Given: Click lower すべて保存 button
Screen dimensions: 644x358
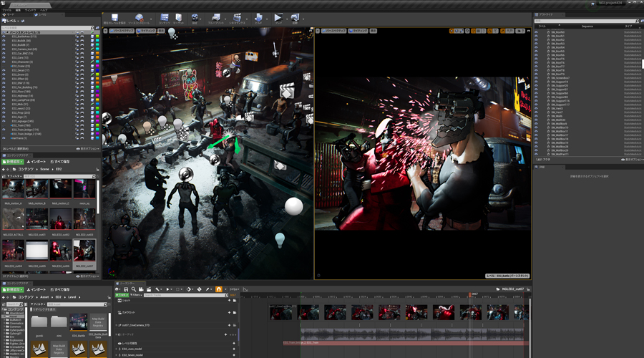Looking at the screenshot, I should 59,289.
